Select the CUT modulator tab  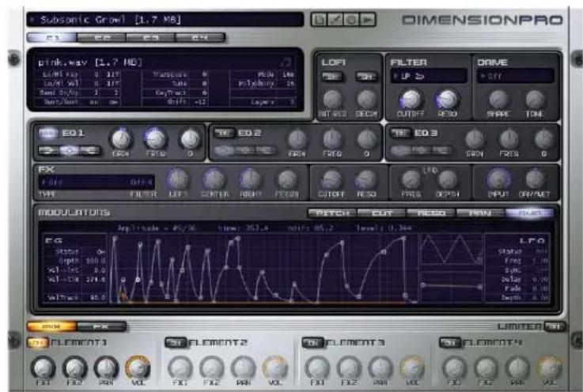pyautogui.click(x=382, y=213)
